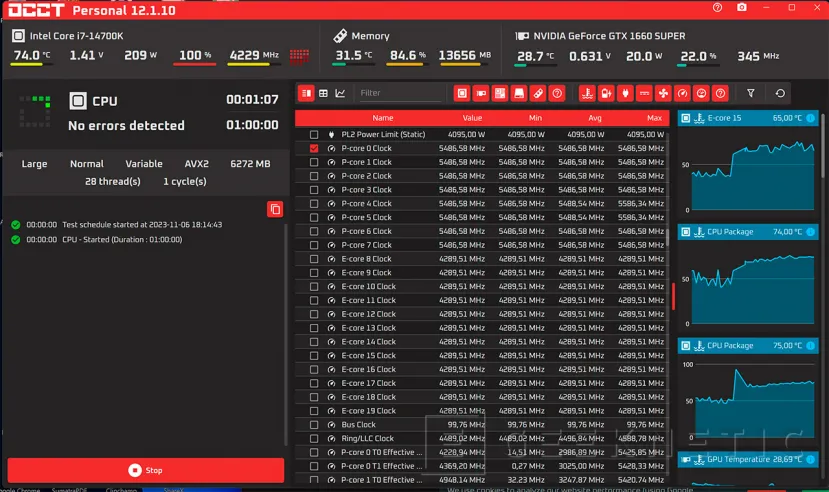Click the 6272 MB memory value

[250, 164]
